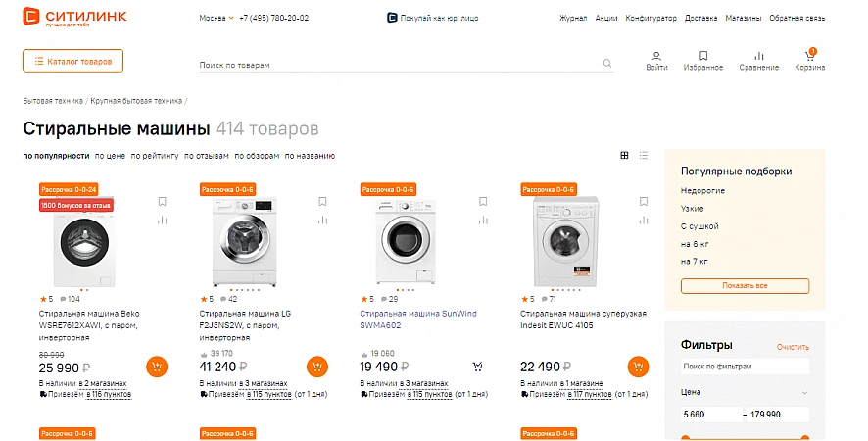This screenshot has width=868, height=441.
Task: Collapse the Цена filter section
Action: pos(804,393)
